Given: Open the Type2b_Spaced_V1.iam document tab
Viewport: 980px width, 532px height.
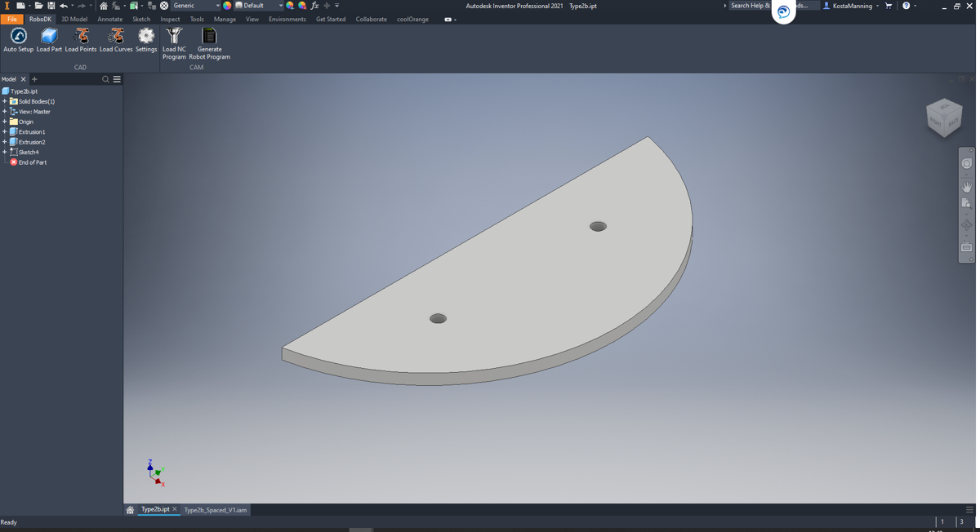Looking at the screenshot, I should (215, 510).
